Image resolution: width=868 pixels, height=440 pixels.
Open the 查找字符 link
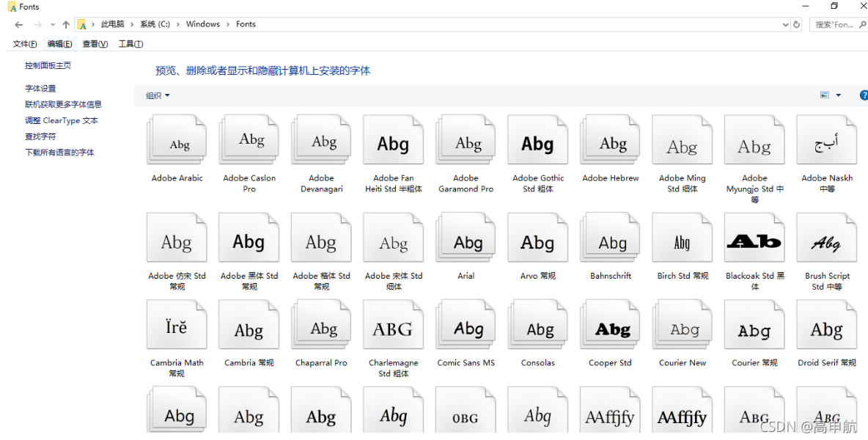click(x=40, y=136)
